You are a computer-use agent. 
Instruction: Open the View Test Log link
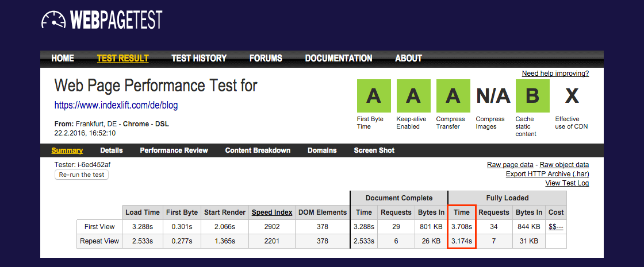(x=567, y=183)
